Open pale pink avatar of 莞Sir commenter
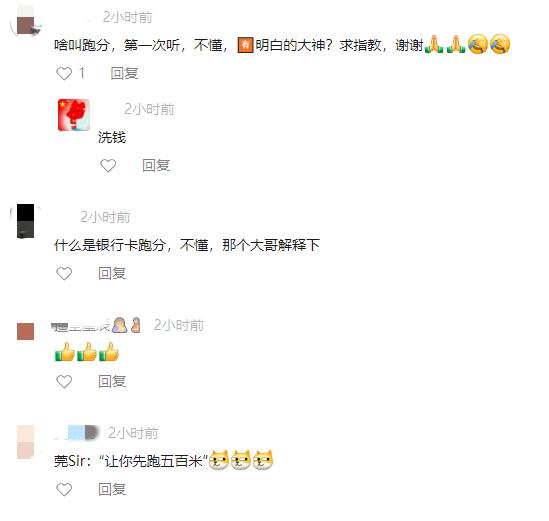 pyautogui.click(x=26, y=442)
